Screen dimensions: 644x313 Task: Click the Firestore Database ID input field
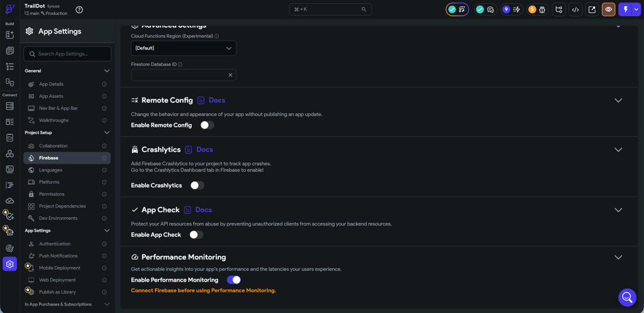184,75
